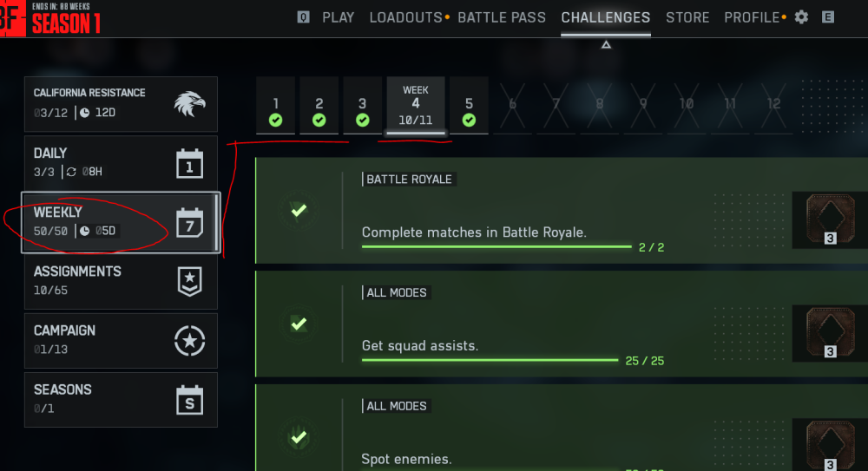
Task: Open the Store menu tab
Action: click(x=687, y=17)
